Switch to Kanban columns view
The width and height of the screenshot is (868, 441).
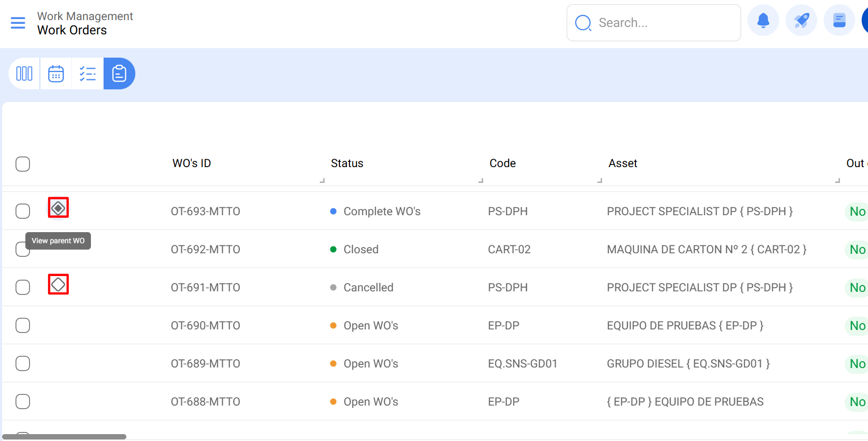click(x=24, y=73)
